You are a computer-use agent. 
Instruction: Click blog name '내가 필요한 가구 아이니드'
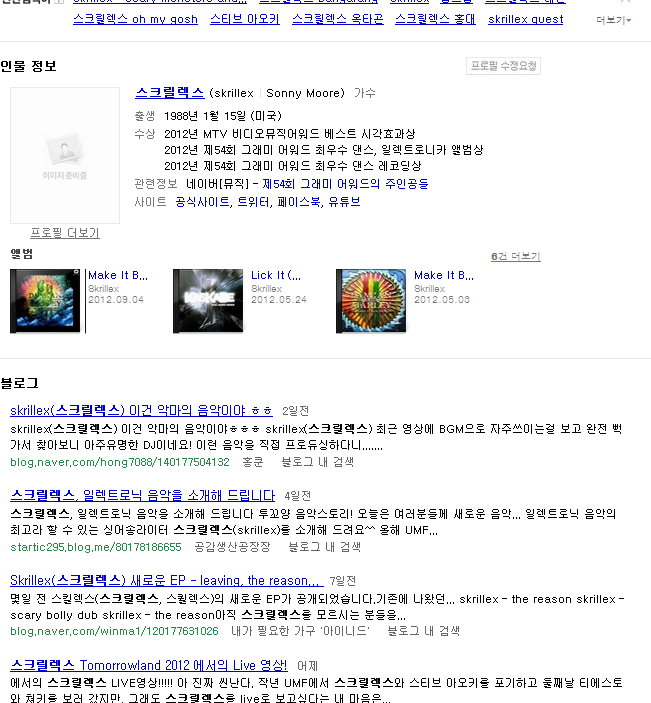tap(300, 631)
